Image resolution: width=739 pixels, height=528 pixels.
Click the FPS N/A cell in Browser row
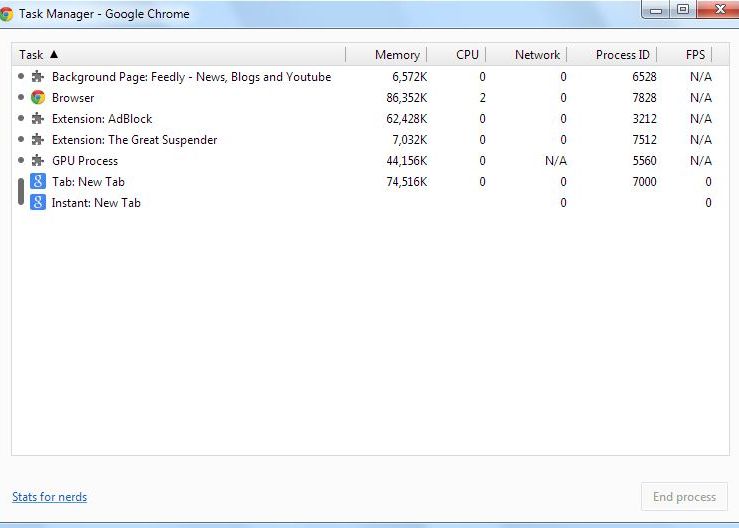(x=700, y=98)
